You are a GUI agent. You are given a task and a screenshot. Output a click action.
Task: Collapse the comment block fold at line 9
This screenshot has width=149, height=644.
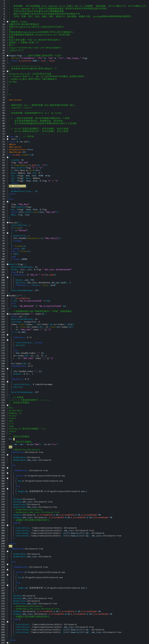tap(8, 22)
